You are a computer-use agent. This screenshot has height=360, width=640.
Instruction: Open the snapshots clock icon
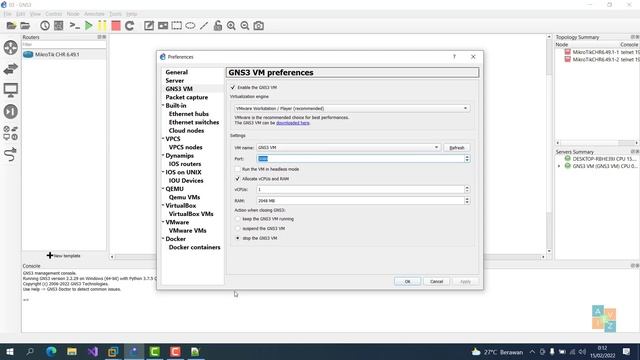[x=45, y=26]
